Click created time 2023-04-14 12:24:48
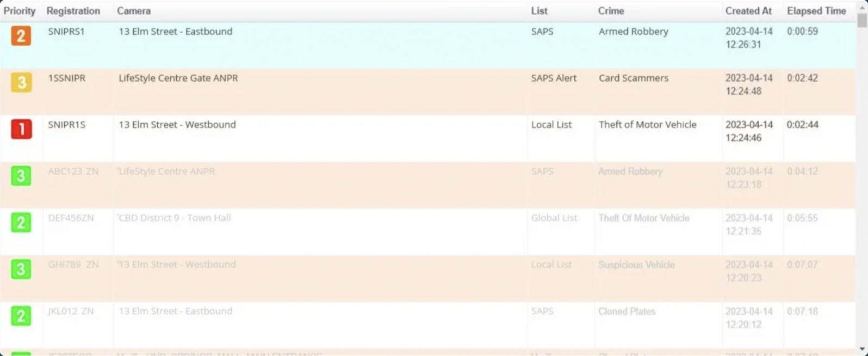 coord(749,84)
